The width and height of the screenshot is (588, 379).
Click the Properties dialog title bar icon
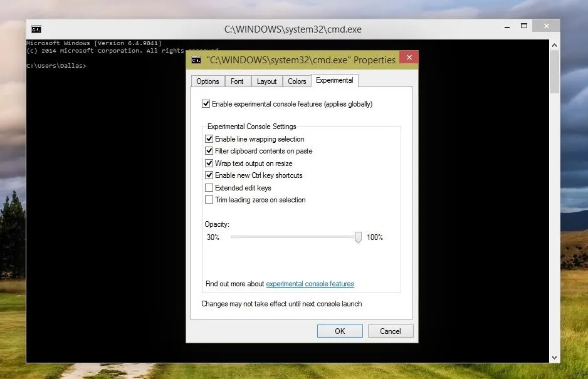point(196,60)
